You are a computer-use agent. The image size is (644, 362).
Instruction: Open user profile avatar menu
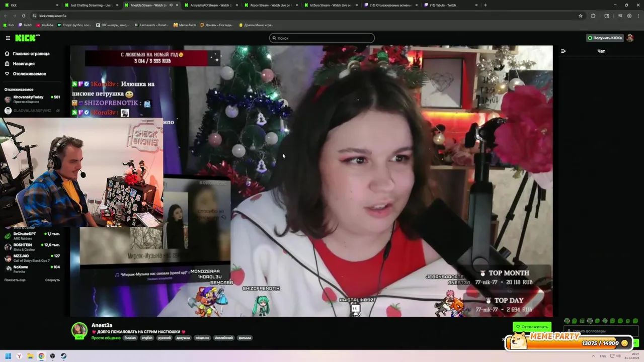(630, 38)
